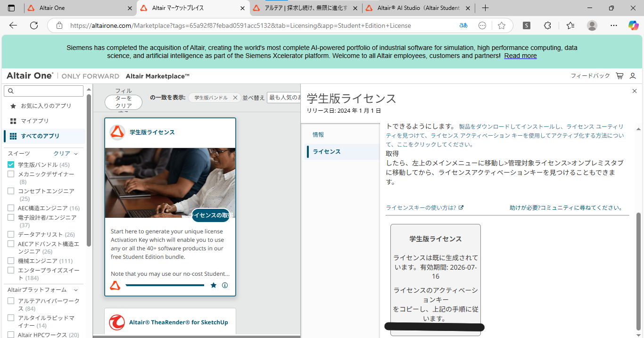Open ライセンスキーの使い方? link
Viewport: 644px width, 338px height.
point(424,207)
